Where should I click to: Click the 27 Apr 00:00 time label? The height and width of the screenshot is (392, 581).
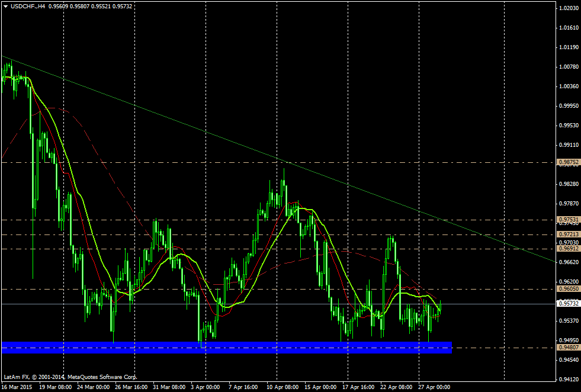coord(434,387)
